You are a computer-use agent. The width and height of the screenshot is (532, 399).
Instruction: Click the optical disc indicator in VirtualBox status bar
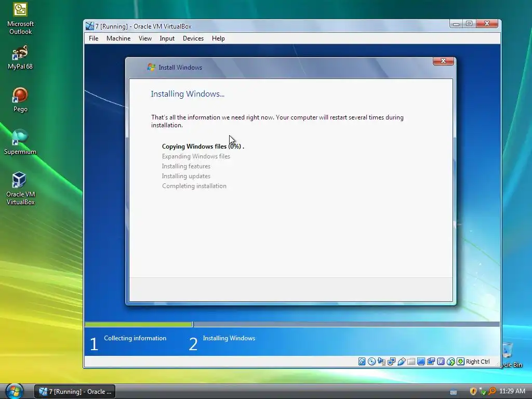(371, 362)
